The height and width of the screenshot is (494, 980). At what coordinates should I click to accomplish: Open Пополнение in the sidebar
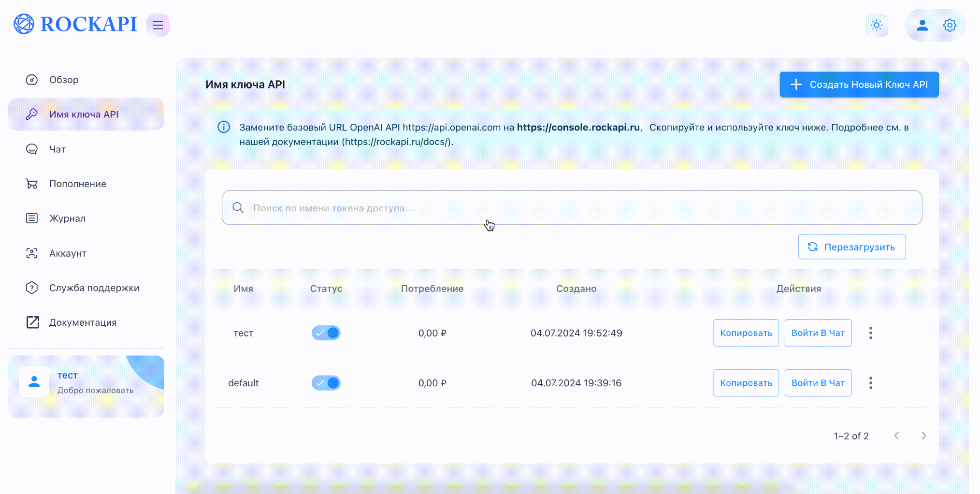click(x=86, y=184)
